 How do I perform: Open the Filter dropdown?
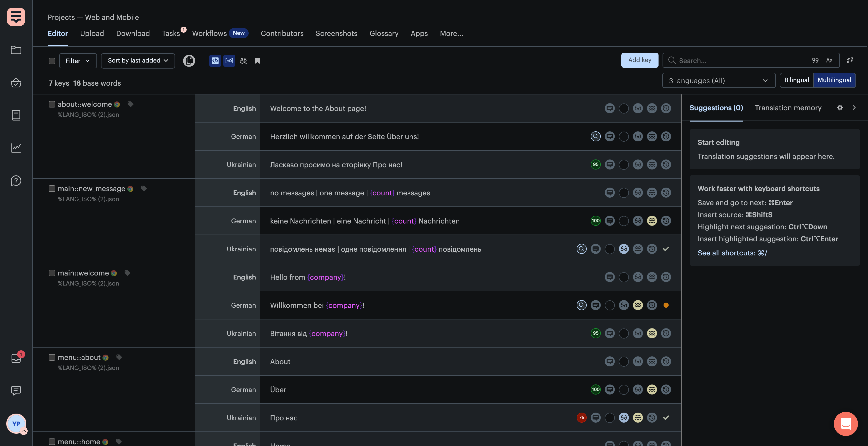coord(78,61)
